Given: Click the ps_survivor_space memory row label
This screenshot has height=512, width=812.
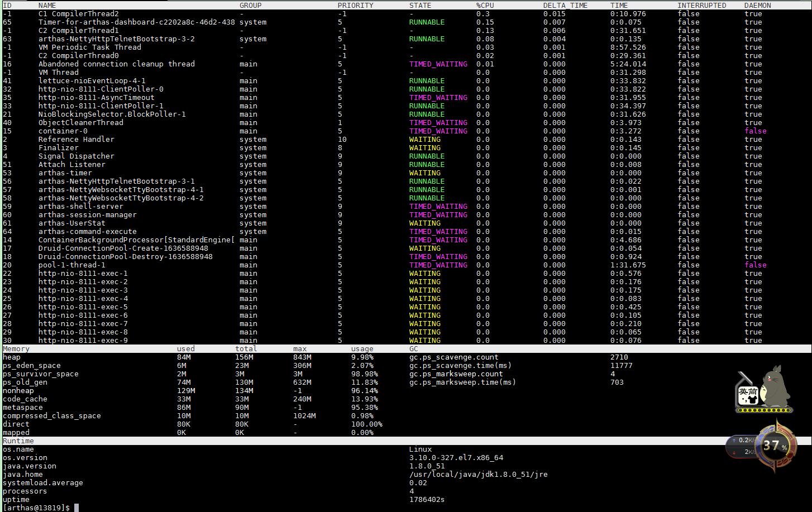Looking at the screenshot, I should pyautogui.click(x=41, y=374).
